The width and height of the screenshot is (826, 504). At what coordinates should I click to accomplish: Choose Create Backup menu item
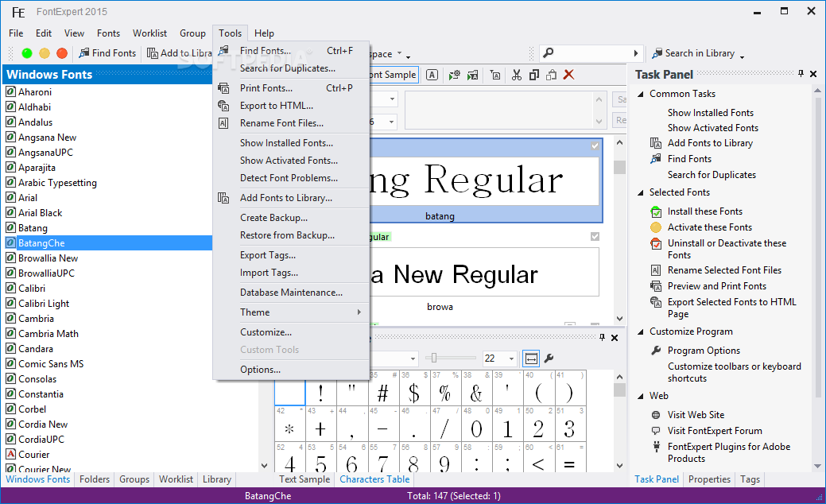274,218
